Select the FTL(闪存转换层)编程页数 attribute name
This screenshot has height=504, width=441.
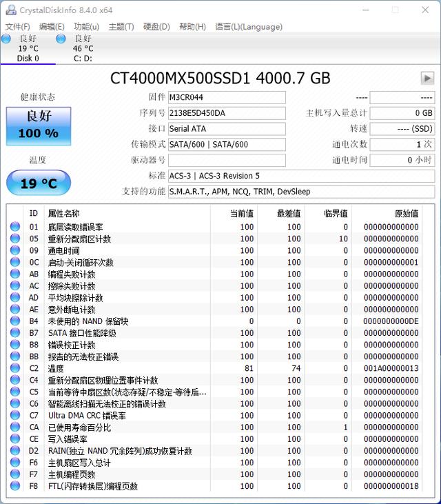[x=93, y=486]
